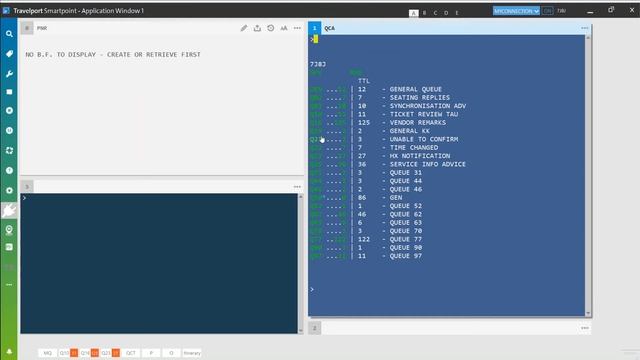The image size is (640, 360).
Task: Click the O quick command button
Action: coord(171,353)
